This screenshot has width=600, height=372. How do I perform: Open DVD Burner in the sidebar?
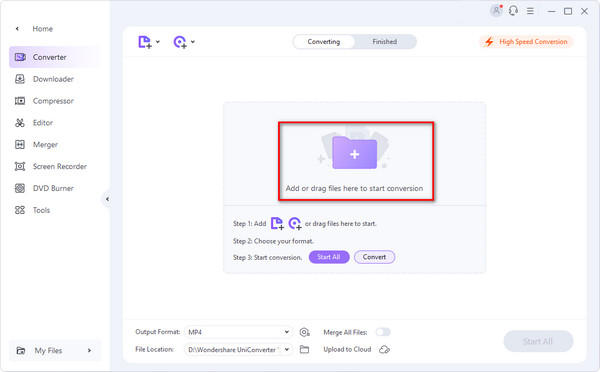tap(55, 188)
